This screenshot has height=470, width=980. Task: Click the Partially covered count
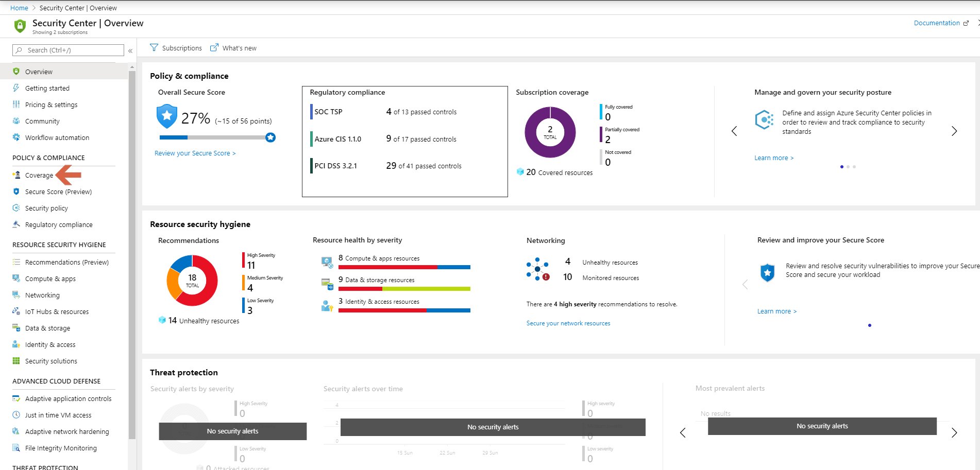pyautogui.click(x=607, y=140)
